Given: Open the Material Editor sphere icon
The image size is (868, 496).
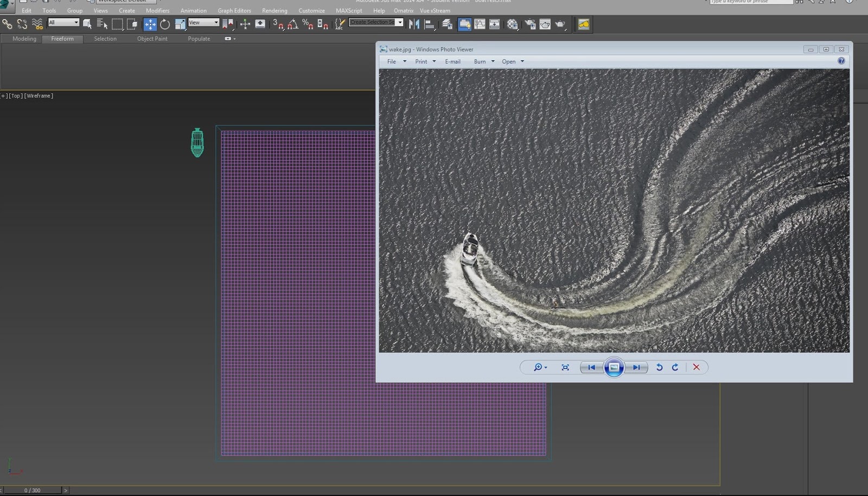Looking at the screenshot, I should pos(513,24).
